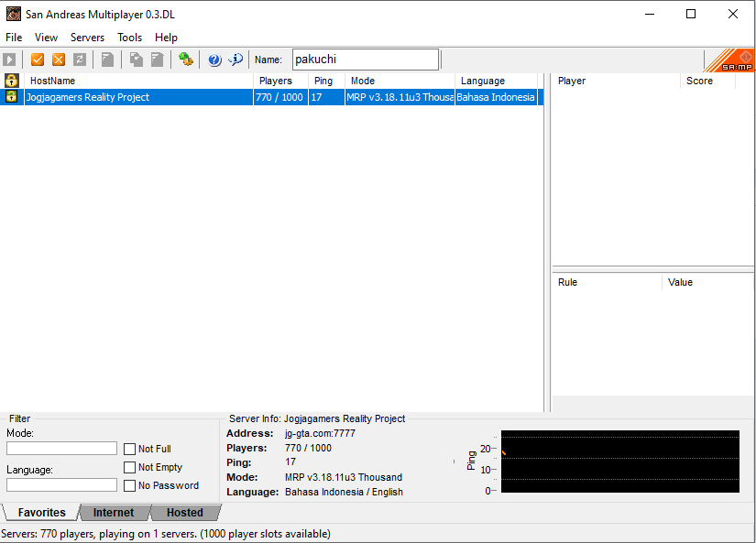Enable the Not Empty filter checkbox
Viewport: 756px width, 543px height.
coord(129,467)
